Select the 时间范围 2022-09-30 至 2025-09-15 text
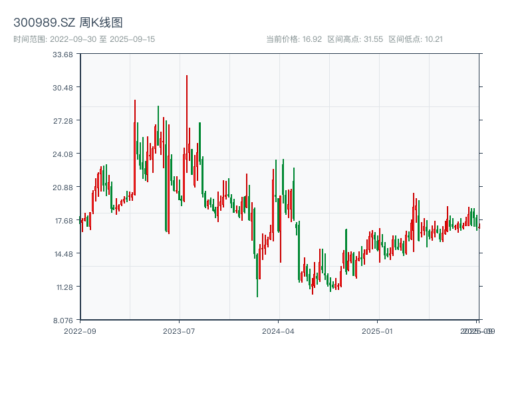 [84, 39]
